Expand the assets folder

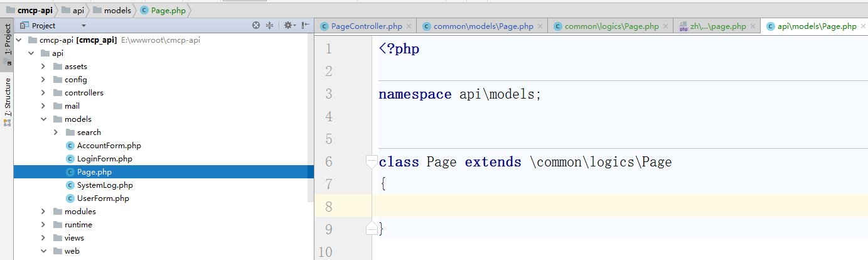(x=43, y=67)
